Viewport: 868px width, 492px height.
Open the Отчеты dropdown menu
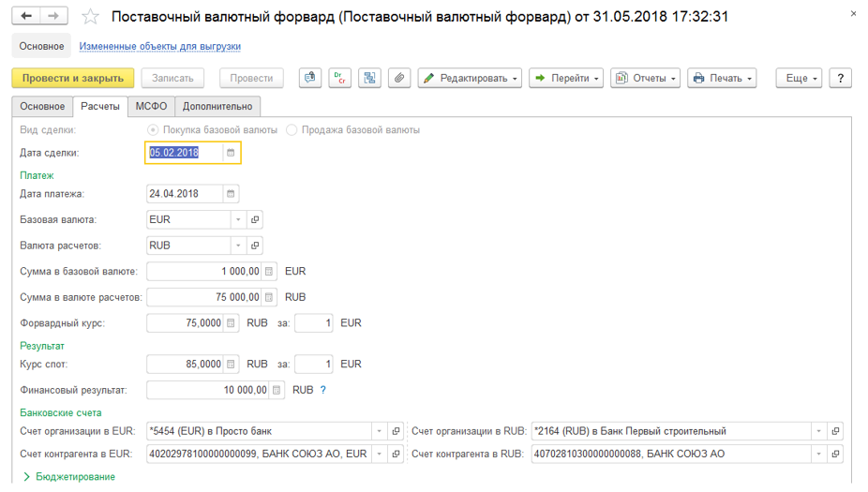pyautogui.click(x=646, y=78)
